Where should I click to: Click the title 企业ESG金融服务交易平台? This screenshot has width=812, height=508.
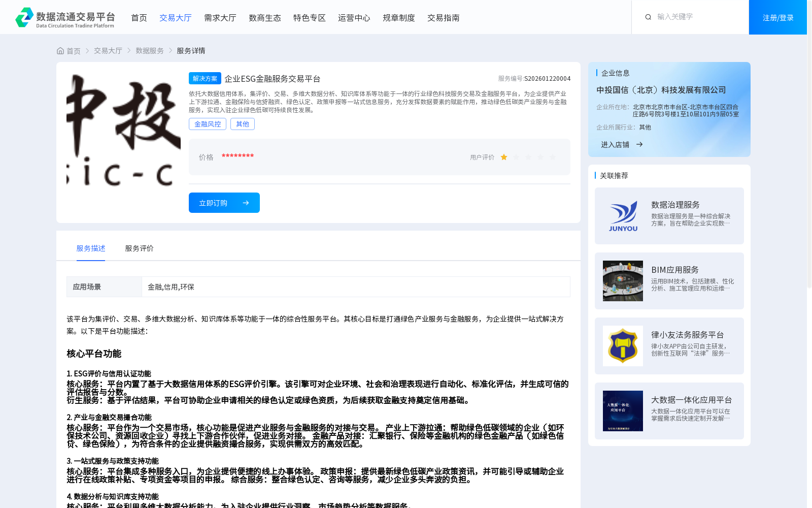tap(273, 79)
